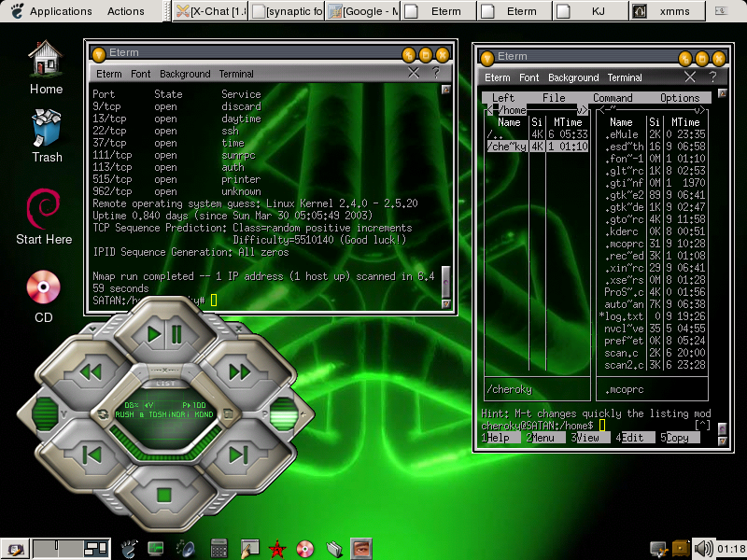Open Font menu in left terminal

tap(141, 74)
